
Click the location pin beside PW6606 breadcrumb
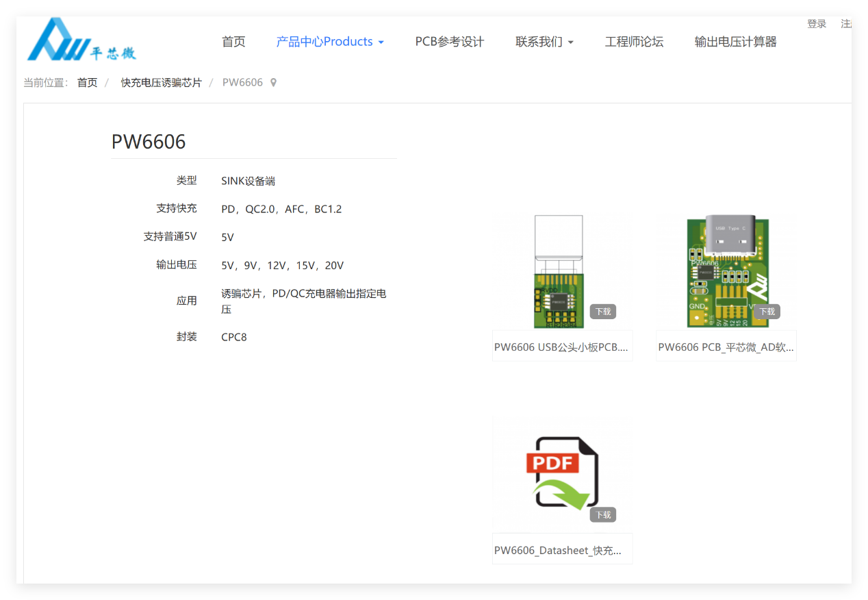(273, 82)
